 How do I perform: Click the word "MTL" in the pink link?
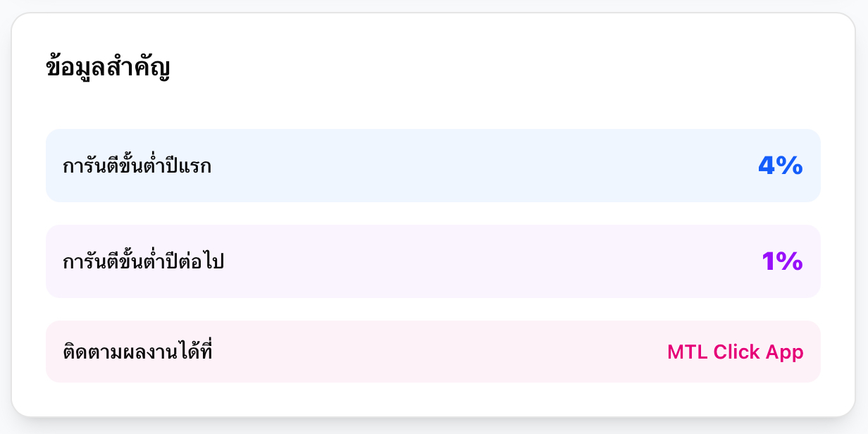(688, 352)
